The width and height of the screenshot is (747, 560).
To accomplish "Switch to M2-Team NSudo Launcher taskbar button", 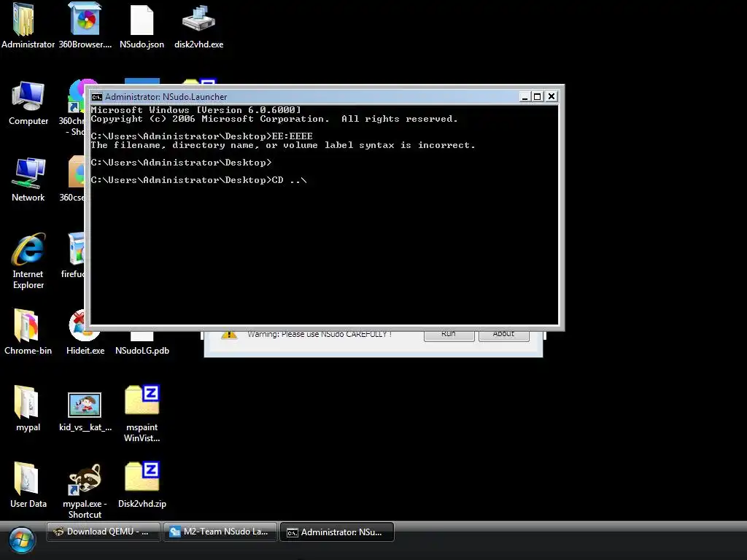I will tap(220, 532).
